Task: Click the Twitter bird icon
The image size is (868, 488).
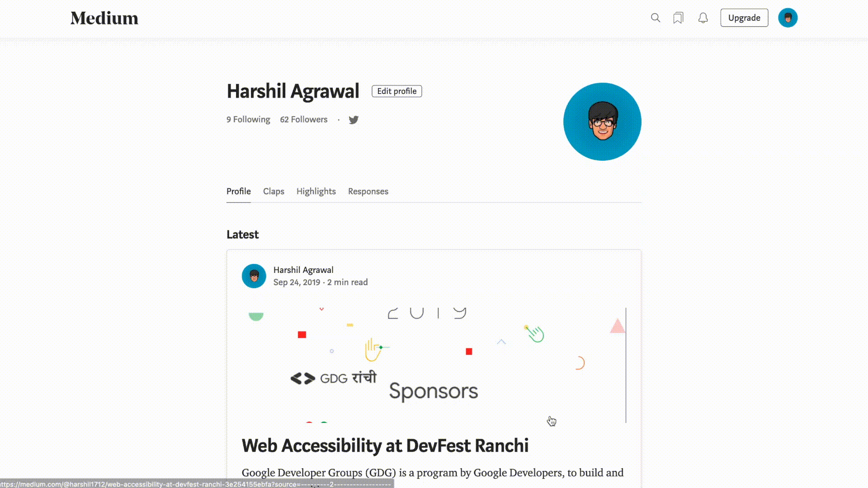Action: tap(354, 119)
